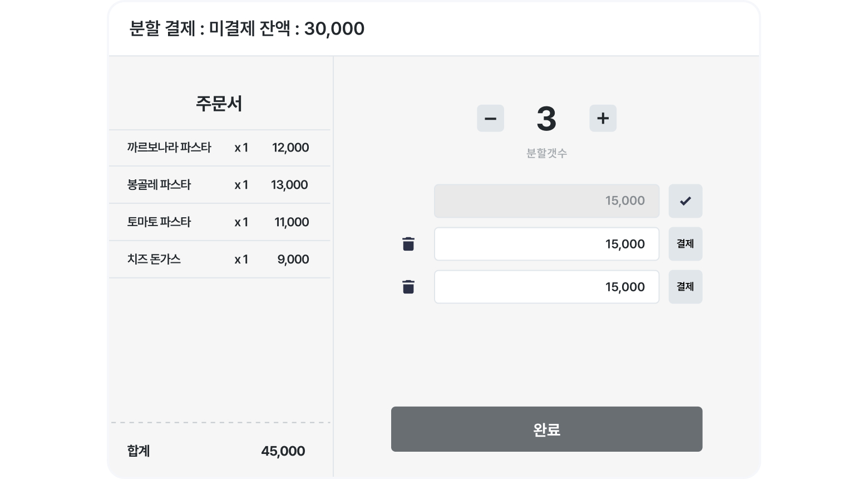Click the 분할갯수 label under the counter

(x=546, y=153)
